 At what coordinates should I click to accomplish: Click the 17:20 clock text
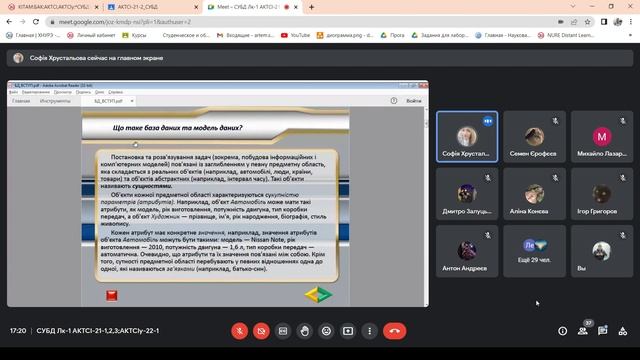[18, 331]
